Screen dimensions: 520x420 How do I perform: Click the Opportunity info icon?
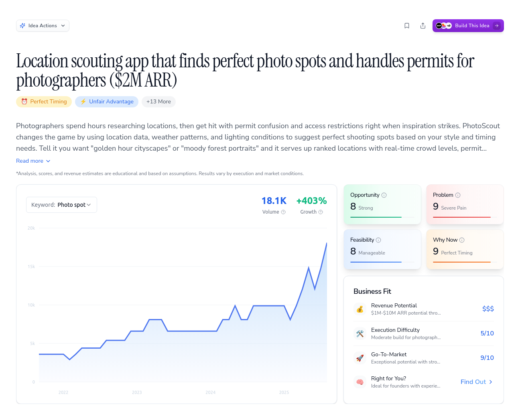pos(384,195)
